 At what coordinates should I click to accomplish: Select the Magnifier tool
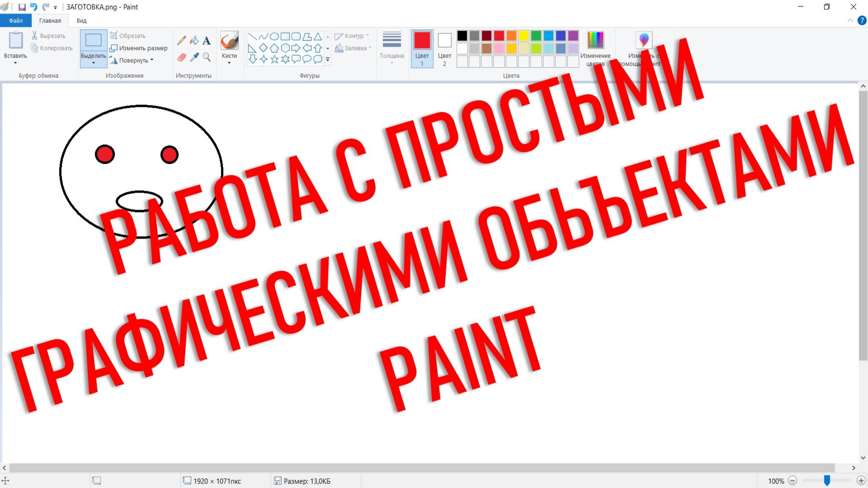pyautogui.click(x=207, y=57)
